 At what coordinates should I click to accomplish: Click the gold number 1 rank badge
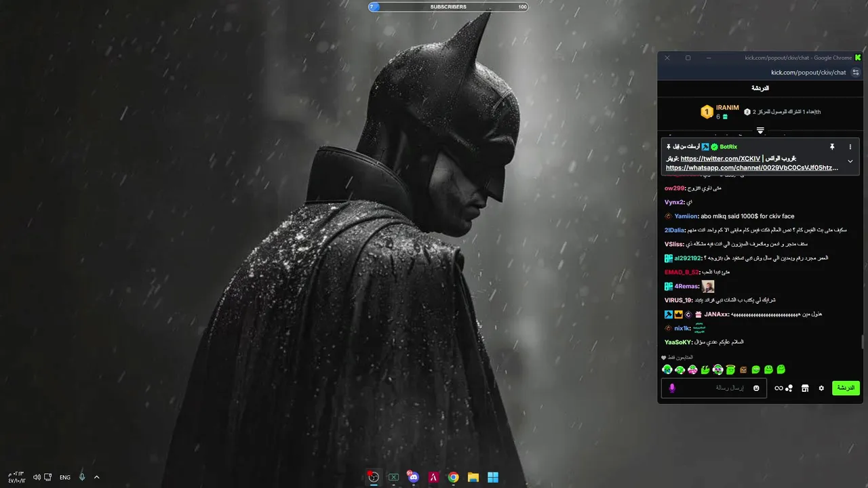(x=707, y=112)
